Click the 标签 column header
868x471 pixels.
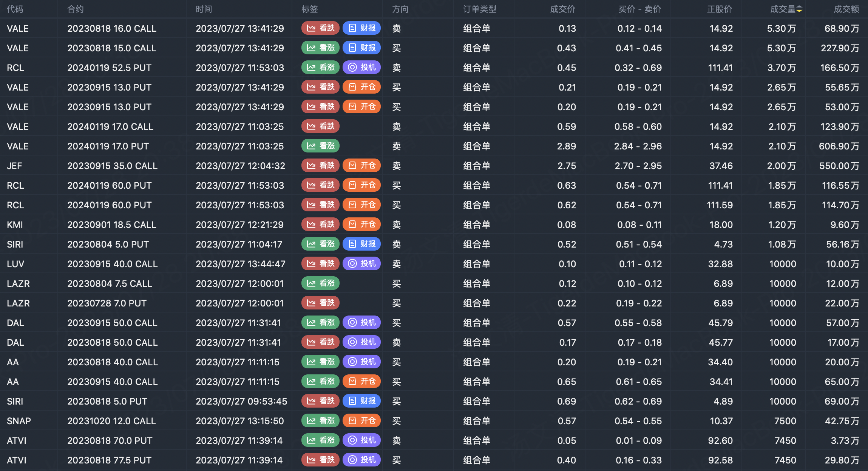point(310,9)
